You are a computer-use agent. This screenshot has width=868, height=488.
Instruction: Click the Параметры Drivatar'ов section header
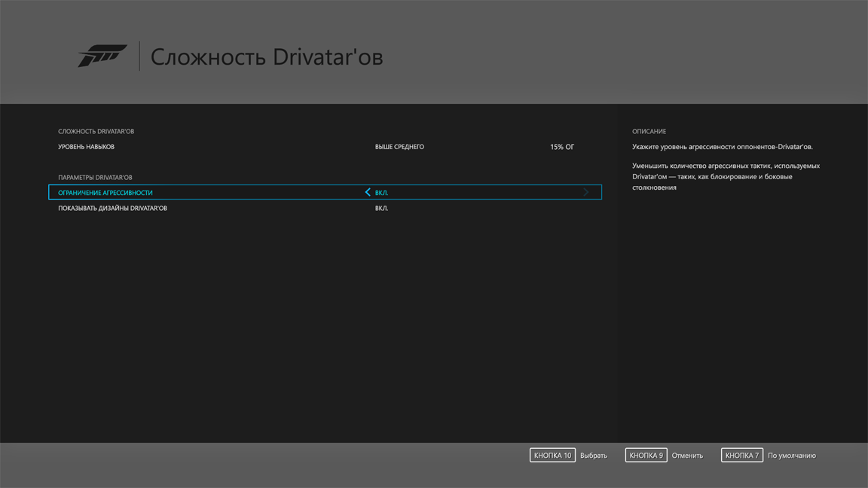(x=95, y=178)
